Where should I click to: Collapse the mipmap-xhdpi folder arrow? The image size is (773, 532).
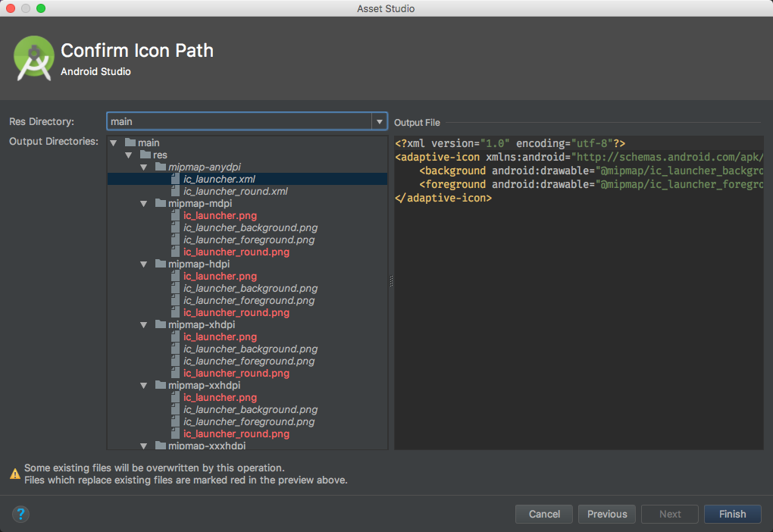click(x=144, y=325)
